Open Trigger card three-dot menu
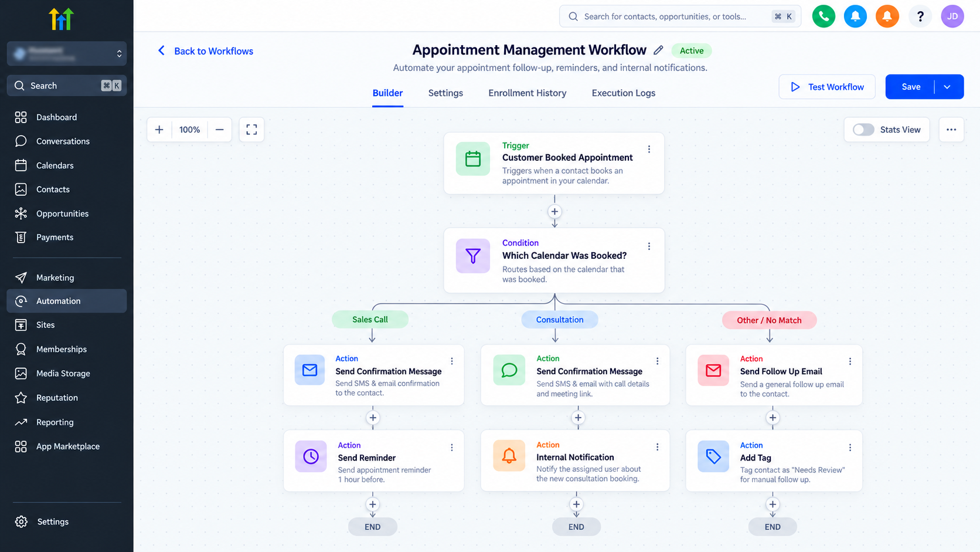Screen dimensions: 980x552 pos(649,149)
